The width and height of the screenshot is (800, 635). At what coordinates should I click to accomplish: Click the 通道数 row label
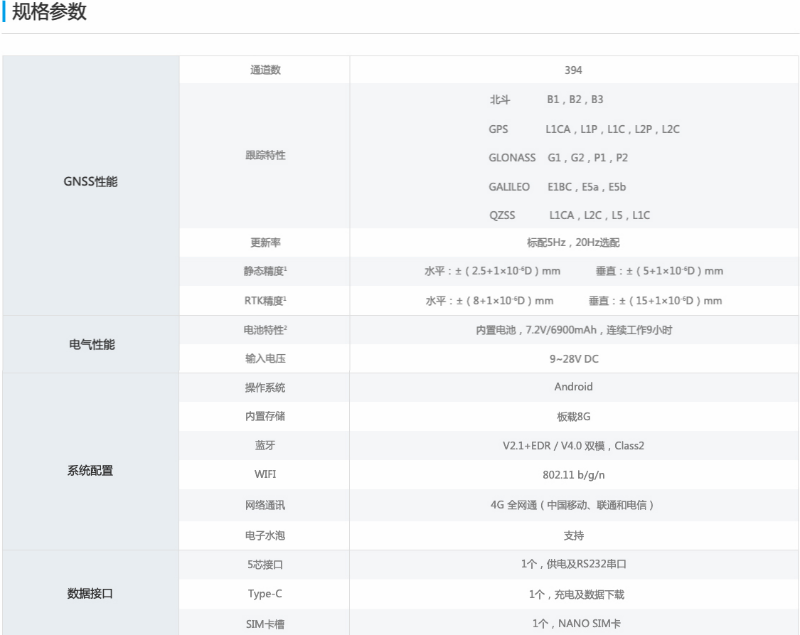[x=265, y=70]
